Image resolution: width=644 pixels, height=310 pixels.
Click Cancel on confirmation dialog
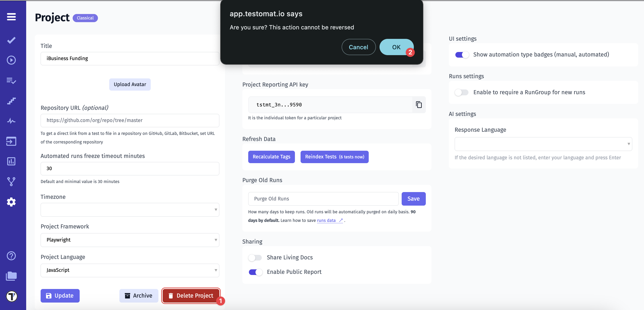pos(359,47)
